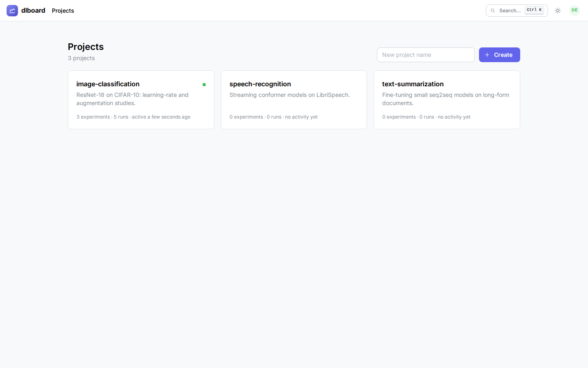
Task: Click 'no activity yet' text on speech-recognition card
Action: (301, 117)
